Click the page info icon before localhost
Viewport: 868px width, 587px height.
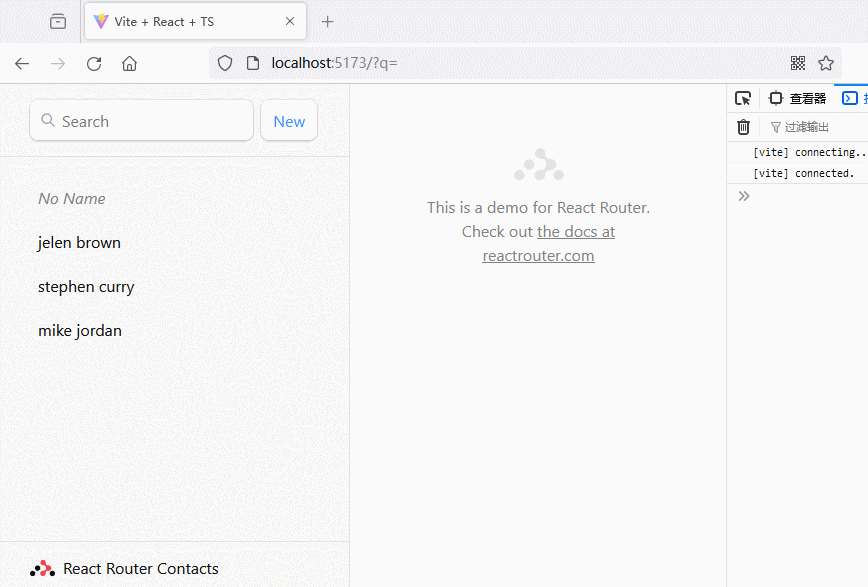(x=252, y=63)
